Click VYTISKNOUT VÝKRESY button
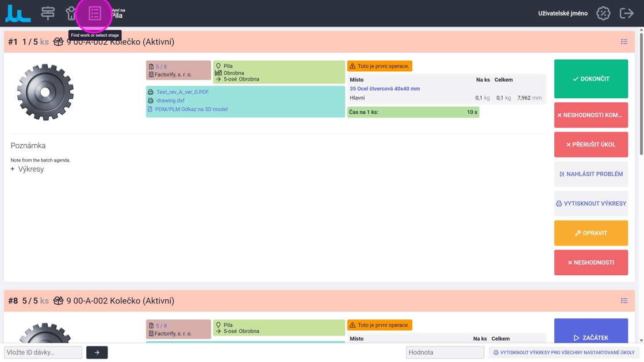The height and width of the screenshot is (362, 644). [x=591, y=203]
